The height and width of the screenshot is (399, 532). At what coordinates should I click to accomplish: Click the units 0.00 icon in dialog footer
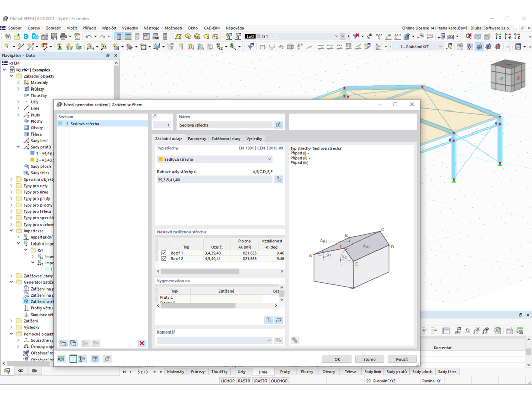point(61,359)
